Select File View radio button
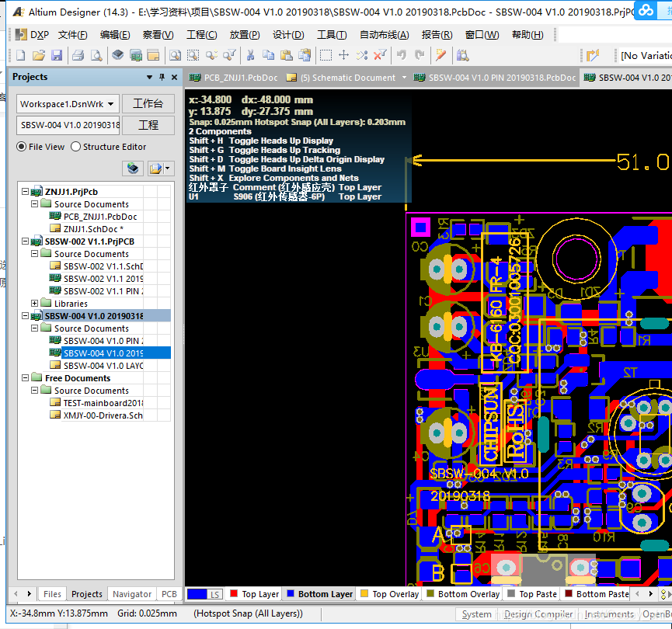 click(x=22, y=147)
